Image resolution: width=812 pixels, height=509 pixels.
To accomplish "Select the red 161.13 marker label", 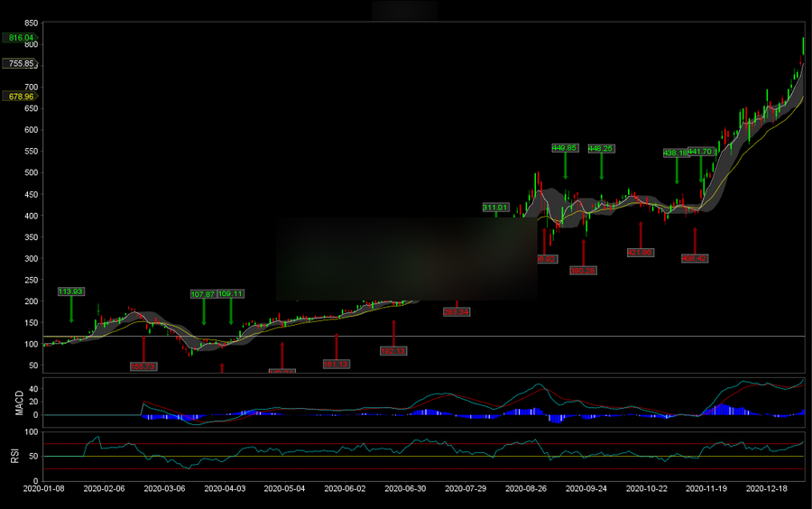I will click(x=336, y=364).
